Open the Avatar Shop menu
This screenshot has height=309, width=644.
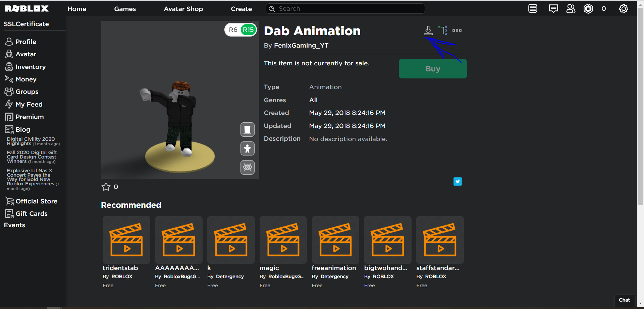[183, 9]
